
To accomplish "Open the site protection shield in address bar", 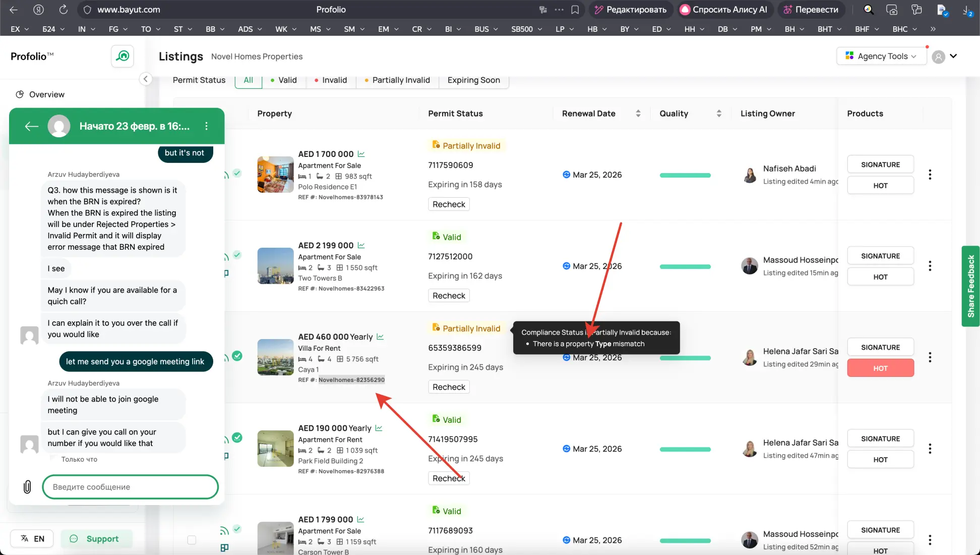I will click(87, 10).
